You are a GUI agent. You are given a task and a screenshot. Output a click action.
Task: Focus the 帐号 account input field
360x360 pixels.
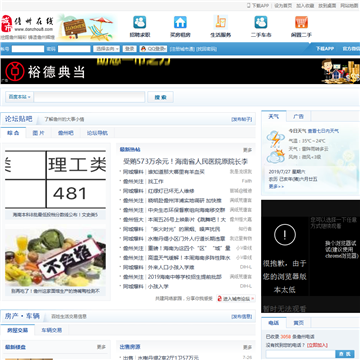pyautogui.click(x=28, y=49)
